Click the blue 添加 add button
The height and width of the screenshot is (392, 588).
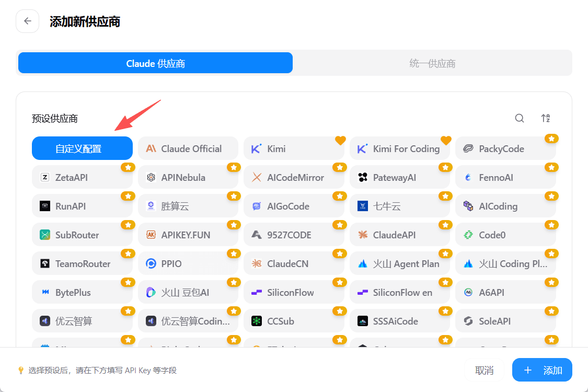[x=542, y=370]
